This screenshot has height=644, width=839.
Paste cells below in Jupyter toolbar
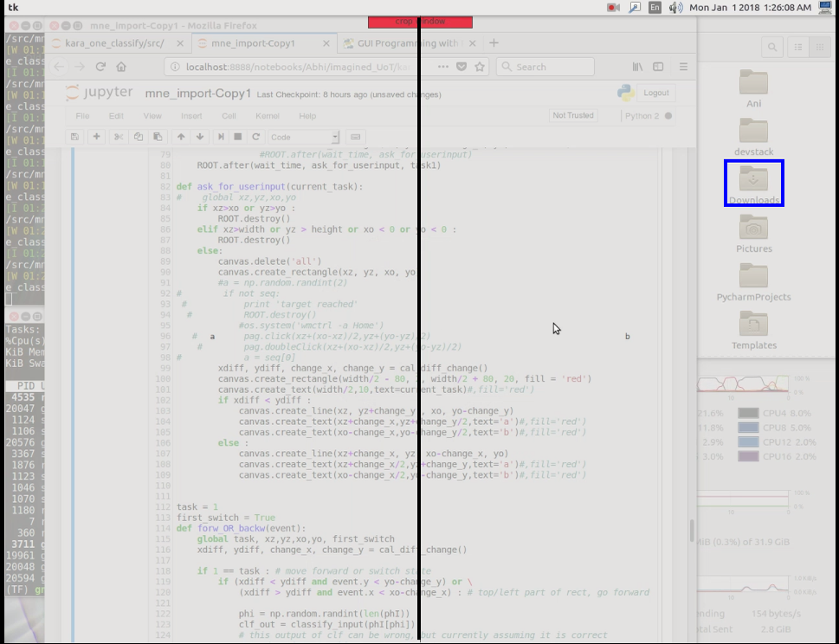tap(158, 137)
